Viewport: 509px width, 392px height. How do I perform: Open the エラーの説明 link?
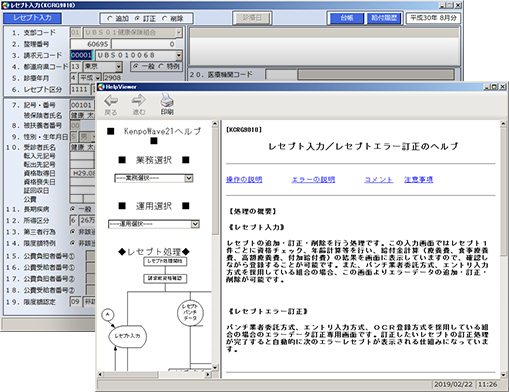313,179
